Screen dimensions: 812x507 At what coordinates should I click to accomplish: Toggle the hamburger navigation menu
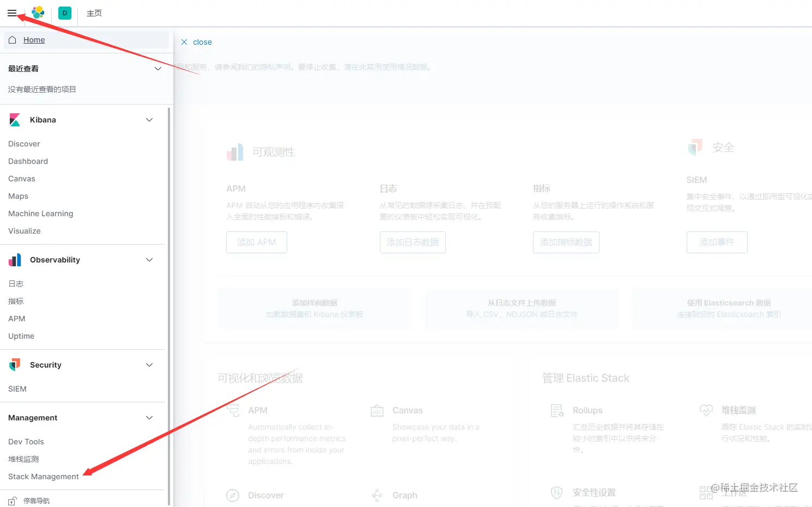coord(12,13)
